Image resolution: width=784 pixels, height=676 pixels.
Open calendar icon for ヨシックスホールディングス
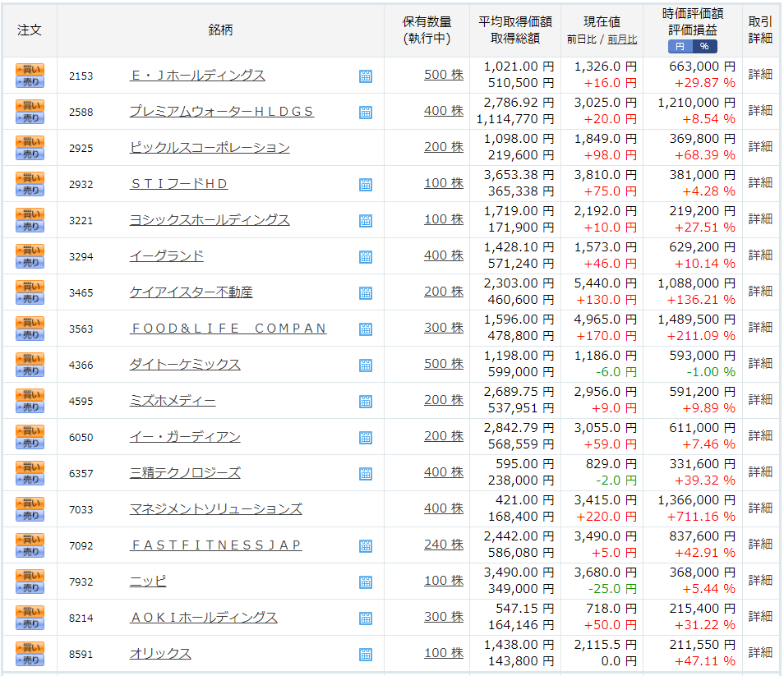366,221
